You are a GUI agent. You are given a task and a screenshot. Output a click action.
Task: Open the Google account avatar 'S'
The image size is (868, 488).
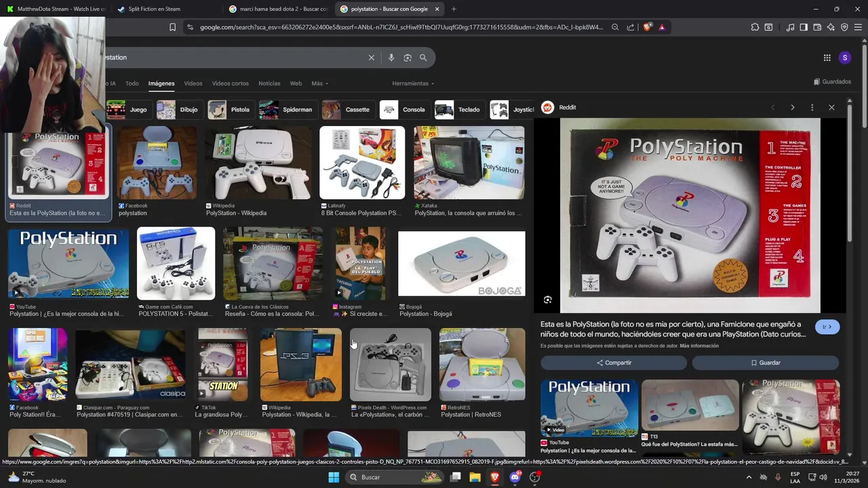[x=844, y=58]
